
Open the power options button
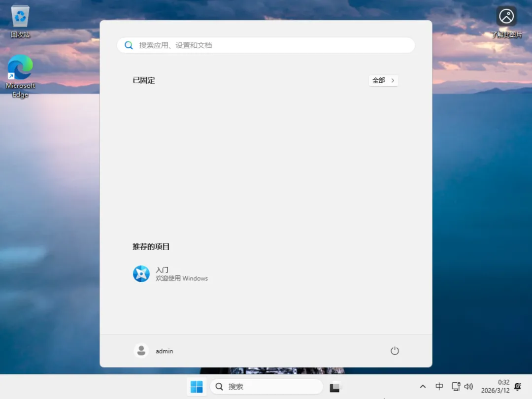[394, 351]
